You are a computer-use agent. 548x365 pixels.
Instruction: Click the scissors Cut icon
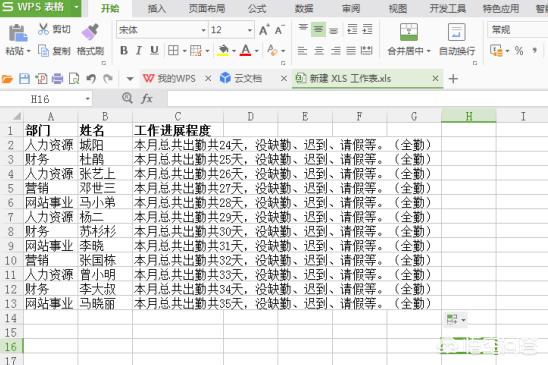click(43, 29)
